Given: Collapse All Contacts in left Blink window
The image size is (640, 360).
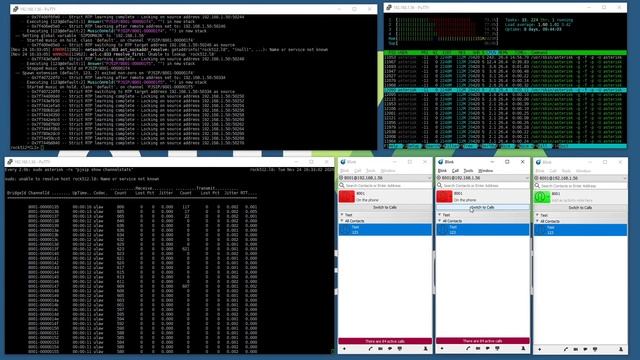Looking at the screenshot, I should coord(342,221).
